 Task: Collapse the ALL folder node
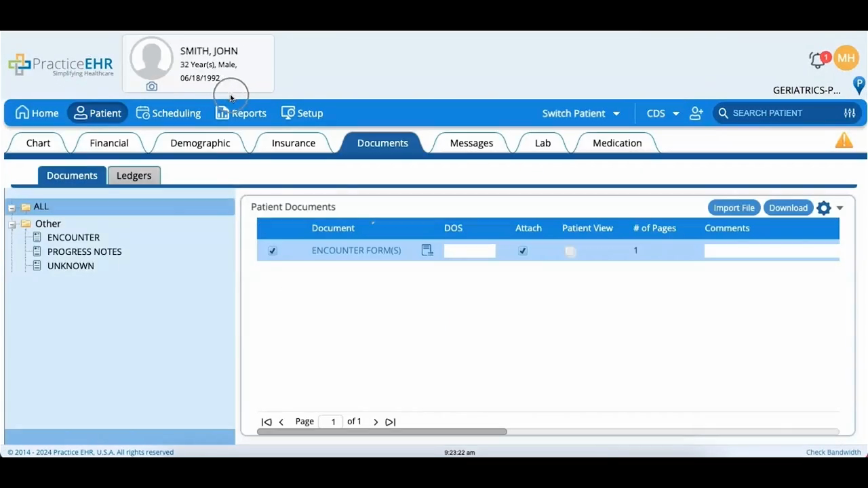(x=12, y=207)
